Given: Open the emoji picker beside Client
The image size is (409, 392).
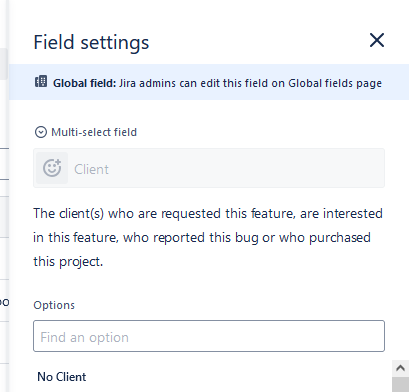Looking at the screenshot, I should pos(52,168).
